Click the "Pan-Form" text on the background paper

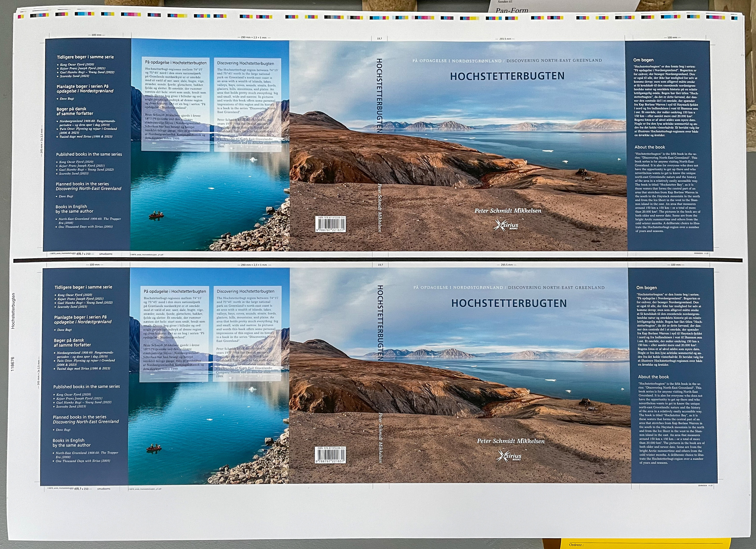coord(512,10)
